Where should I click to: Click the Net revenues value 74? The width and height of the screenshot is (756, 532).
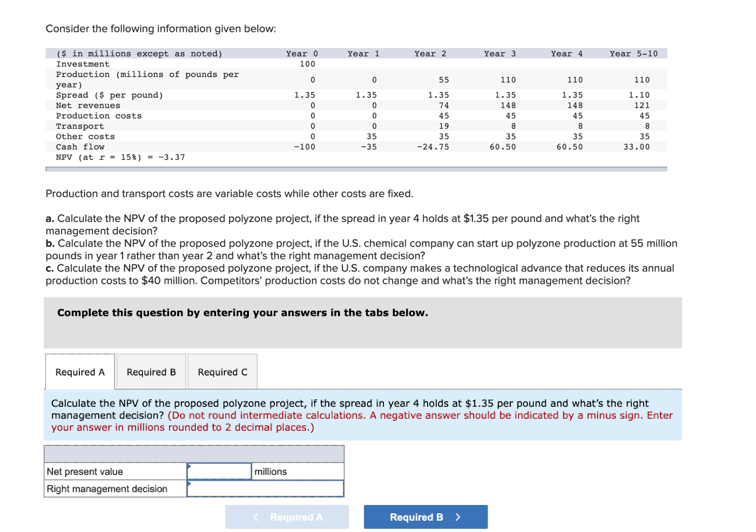[x=444, y=105]
